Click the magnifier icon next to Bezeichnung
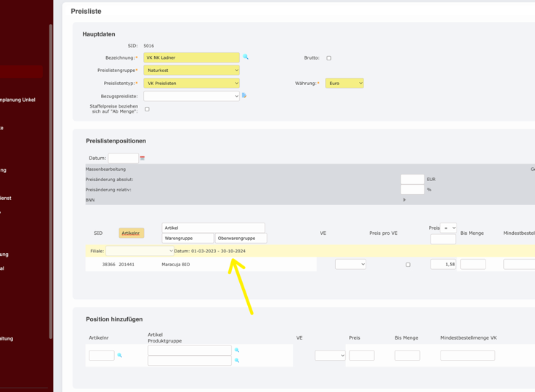 point(246,57)
